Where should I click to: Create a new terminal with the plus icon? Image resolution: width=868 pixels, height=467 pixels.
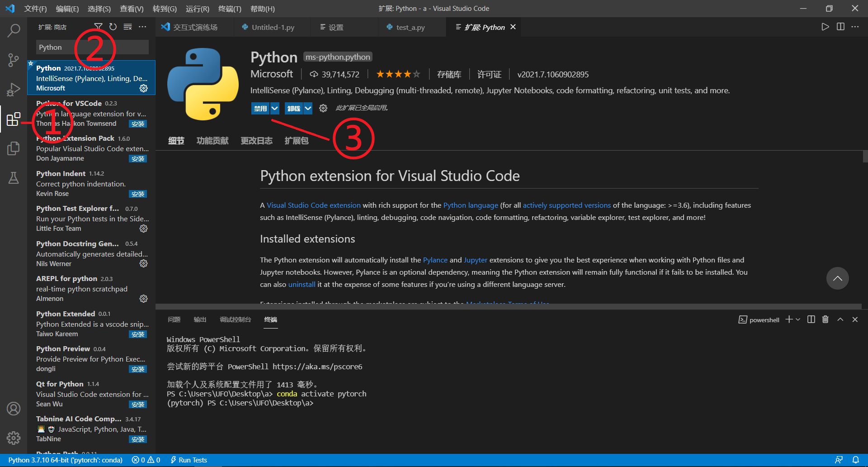coord(788,319)
